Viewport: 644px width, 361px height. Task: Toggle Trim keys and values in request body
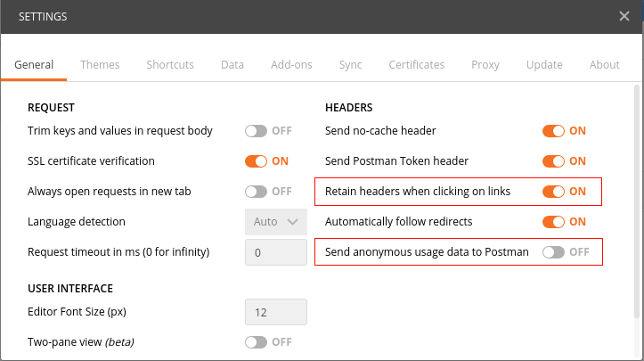(x=257, y=131)
